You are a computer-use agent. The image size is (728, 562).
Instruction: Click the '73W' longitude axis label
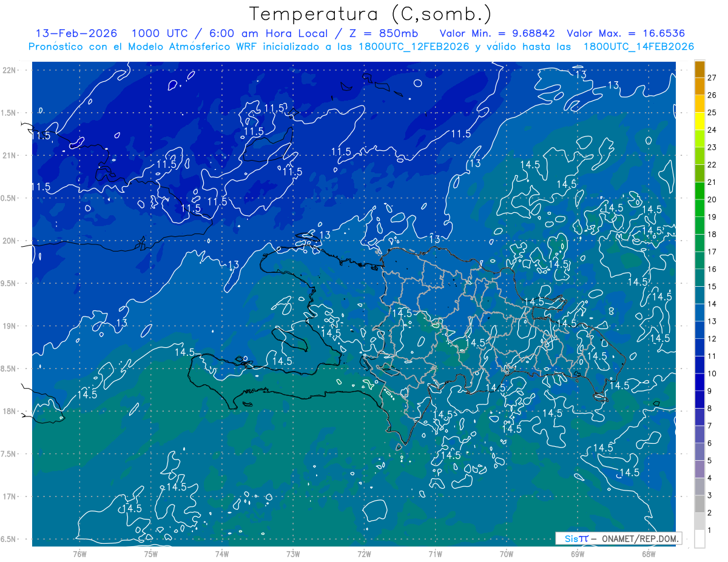(293, 554)
